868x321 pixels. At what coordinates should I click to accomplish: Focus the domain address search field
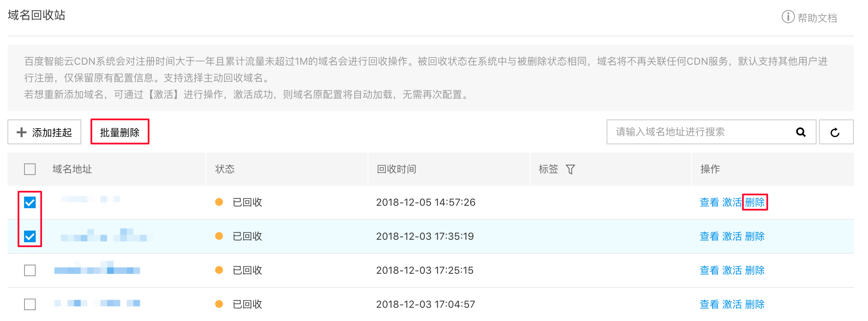pos(701,132)
